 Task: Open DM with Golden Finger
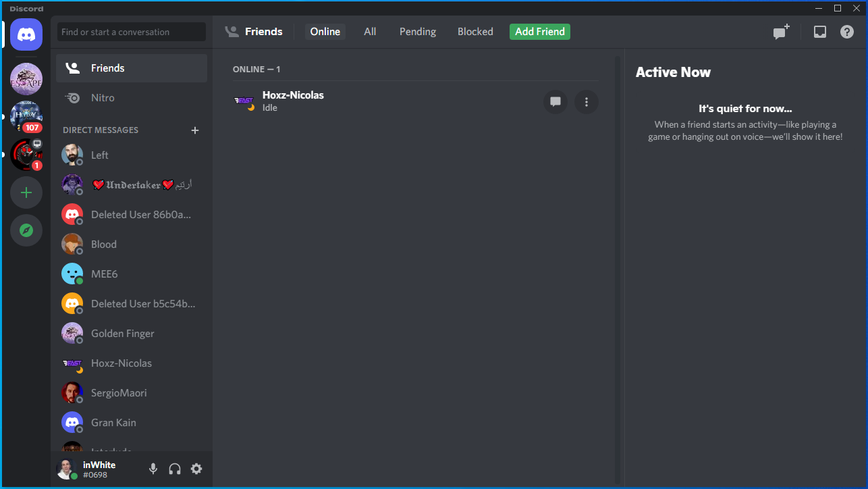[132, 333]
